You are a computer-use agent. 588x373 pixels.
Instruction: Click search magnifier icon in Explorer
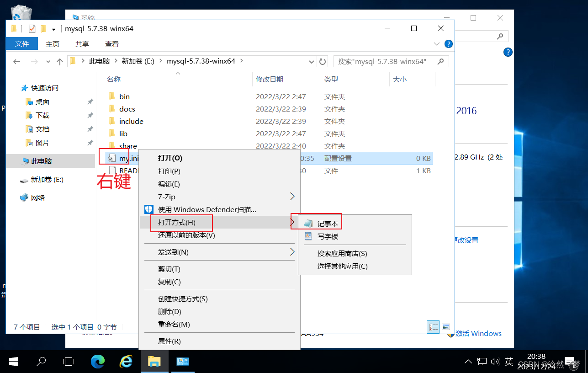[441, 61]
